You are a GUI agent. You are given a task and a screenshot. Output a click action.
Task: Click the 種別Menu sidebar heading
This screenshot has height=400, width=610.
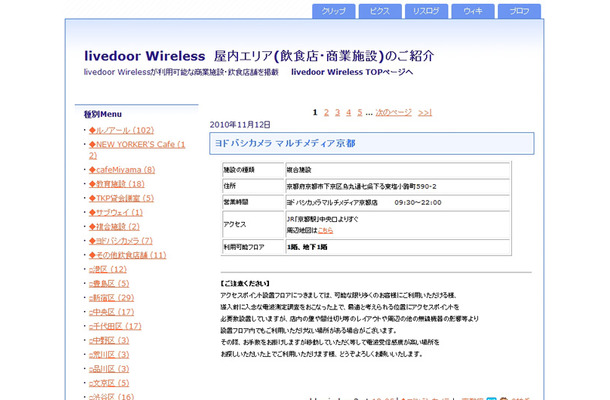103,114
